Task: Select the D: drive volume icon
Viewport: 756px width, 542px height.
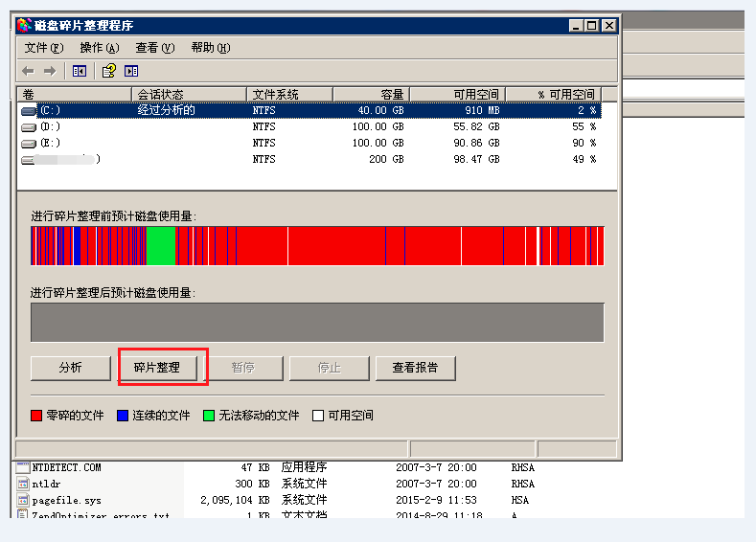Action: point(29,127)
